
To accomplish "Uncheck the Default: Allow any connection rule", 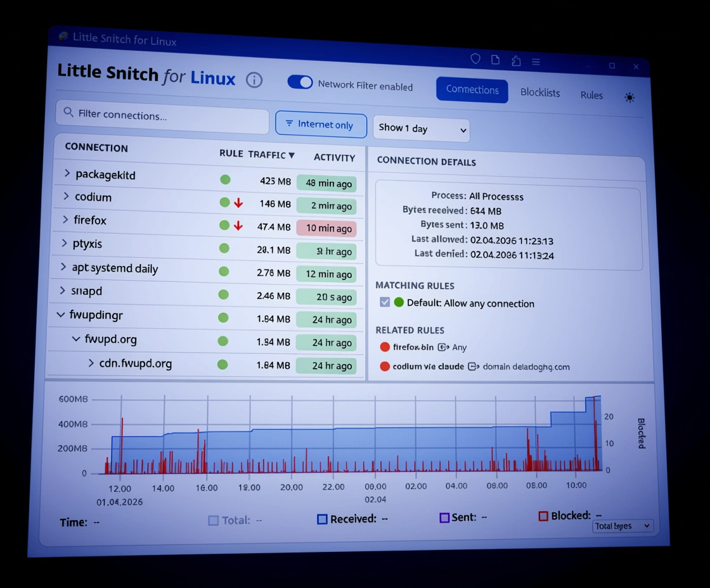I will (385, 302).
